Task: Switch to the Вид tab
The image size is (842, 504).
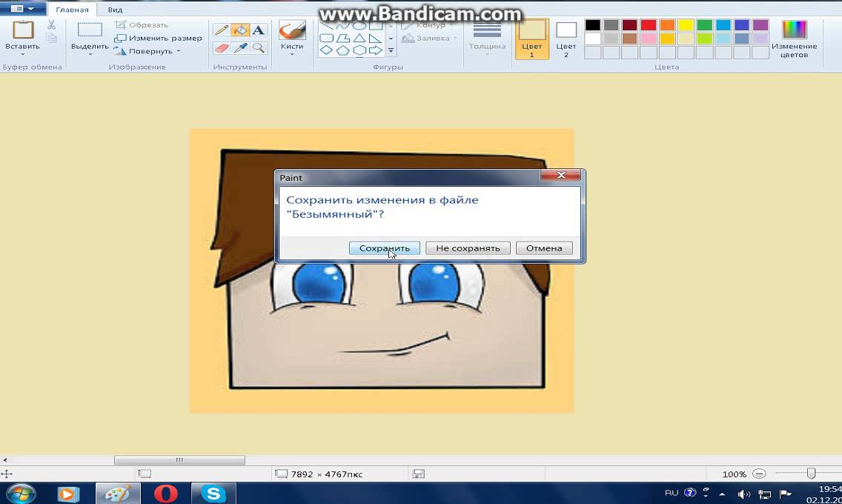Action: point(115,10)
